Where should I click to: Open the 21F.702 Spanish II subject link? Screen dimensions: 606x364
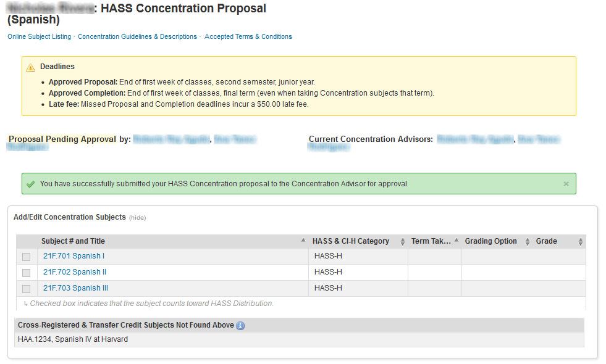(x=75, y=272)
